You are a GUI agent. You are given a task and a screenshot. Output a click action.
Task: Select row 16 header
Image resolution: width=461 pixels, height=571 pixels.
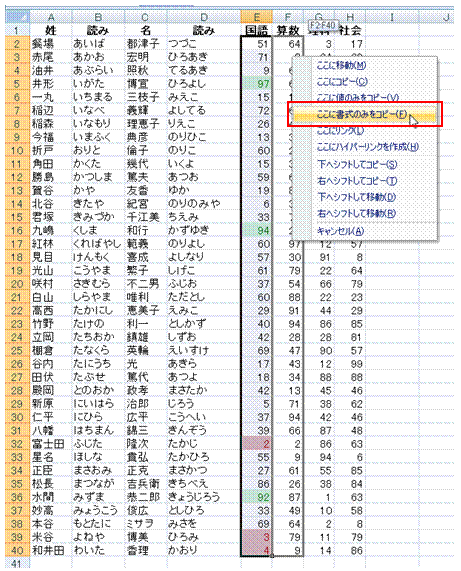click(17, 231)
